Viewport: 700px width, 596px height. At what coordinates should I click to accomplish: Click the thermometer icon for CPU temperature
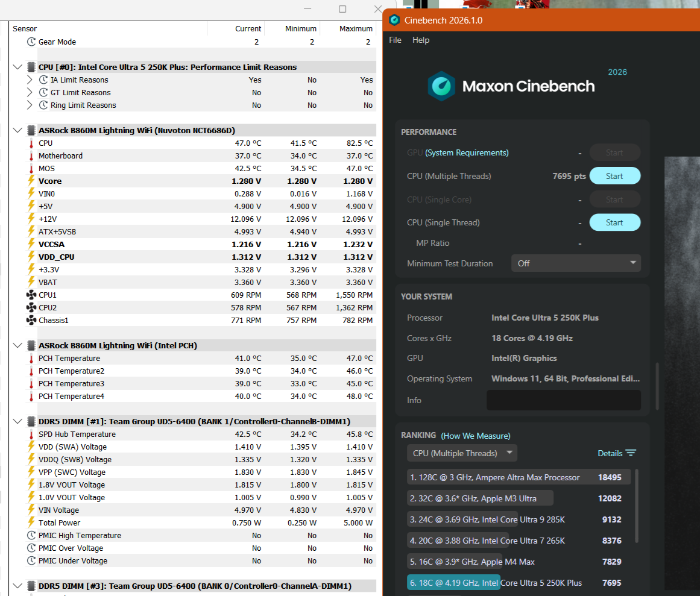31,143
